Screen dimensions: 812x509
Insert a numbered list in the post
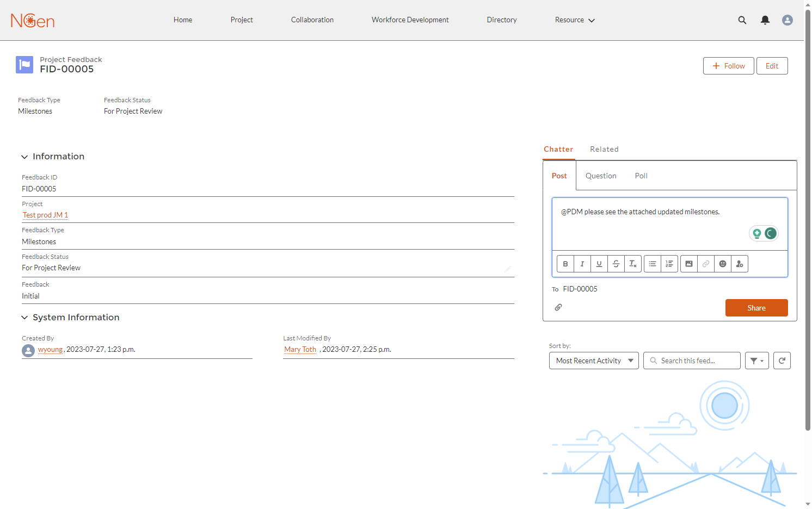[x=669, y=264]
